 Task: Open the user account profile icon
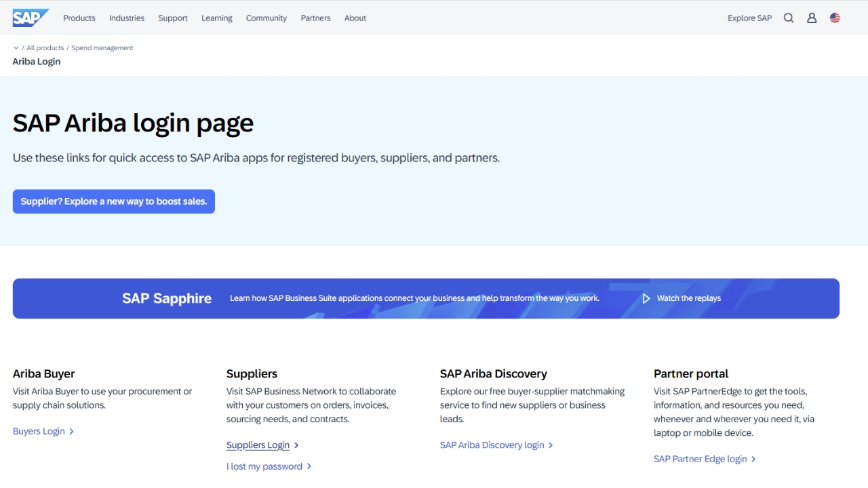(812, 18)
